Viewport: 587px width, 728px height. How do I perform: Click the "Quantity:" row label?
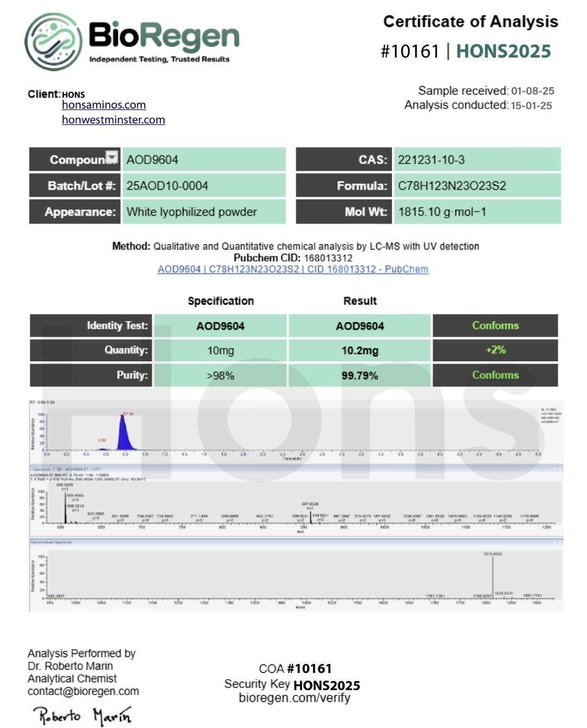[x=91, y=350]
